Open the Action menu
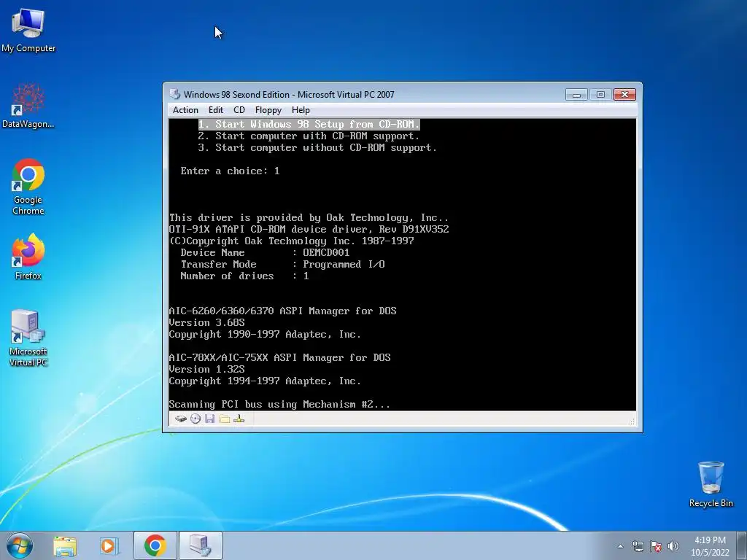The height and width of the screenshot is (560, 747). [x=185, y=110]
